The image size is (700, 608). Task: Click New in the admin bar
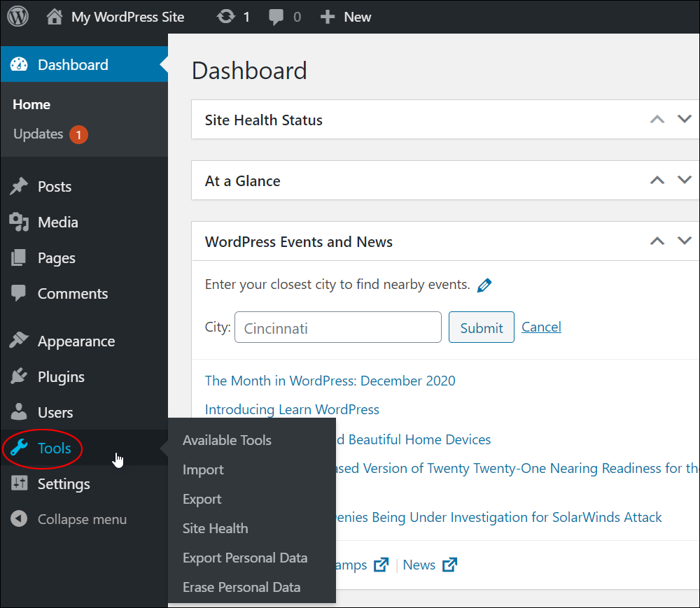click(x=357, y=17)
